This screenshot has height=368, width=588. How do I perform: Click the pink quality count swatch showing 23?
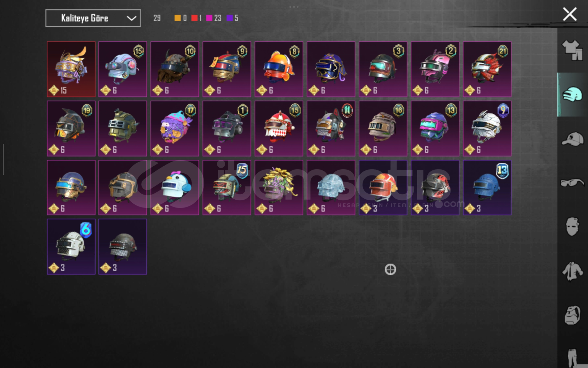(x=209, y=18)
